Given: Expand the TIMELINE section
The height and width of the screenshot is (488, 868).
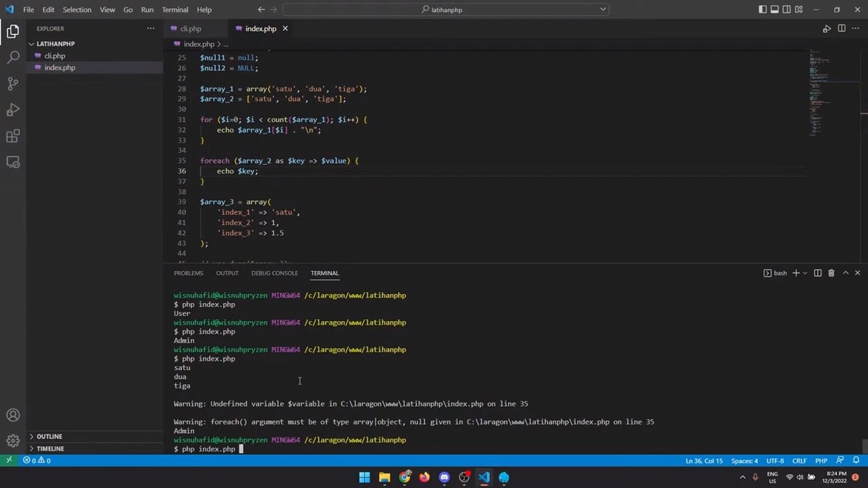Looking at the screenshot, I should [x=50, y=448].
